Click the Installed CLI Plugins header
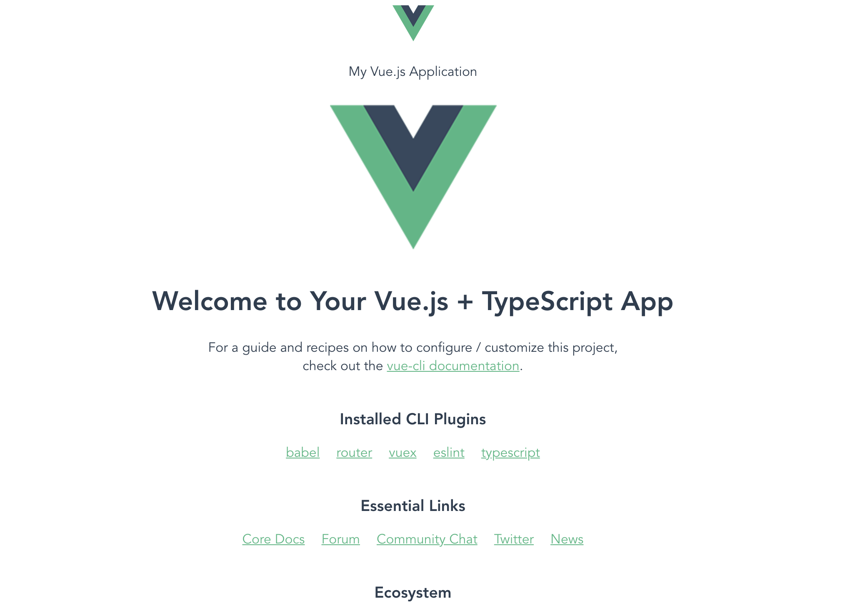 coord(413,419)
